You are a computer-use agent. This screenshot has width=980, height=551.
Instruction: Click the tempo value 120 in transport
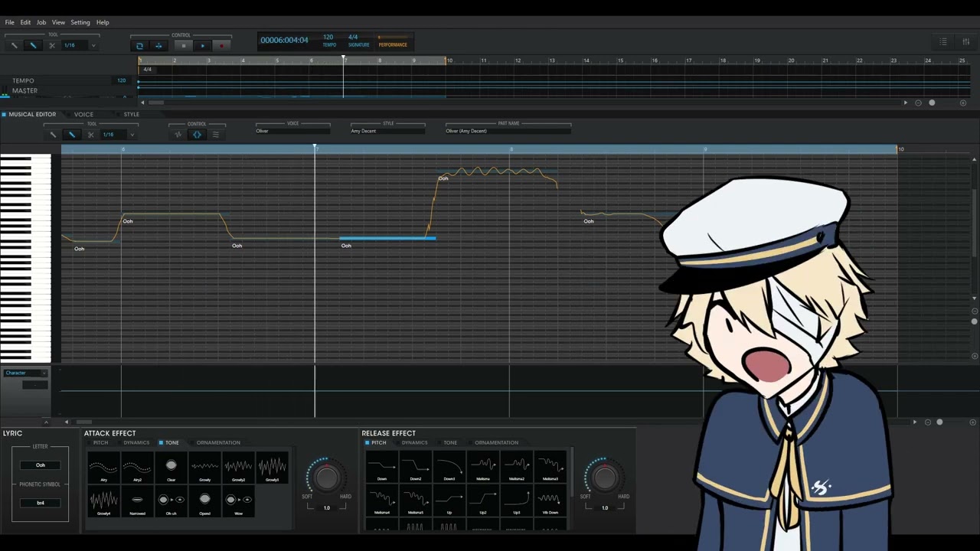pos(328,37)
